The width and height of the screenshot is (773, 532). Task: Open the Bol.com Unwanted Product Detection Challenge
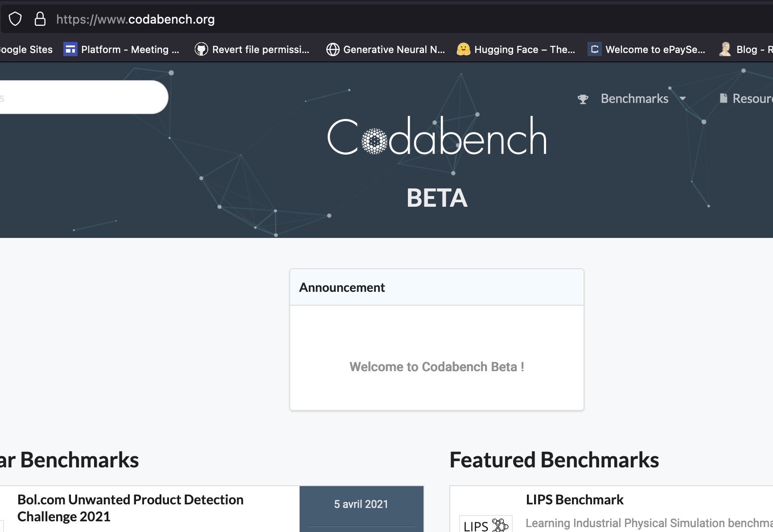click(130, 507)
